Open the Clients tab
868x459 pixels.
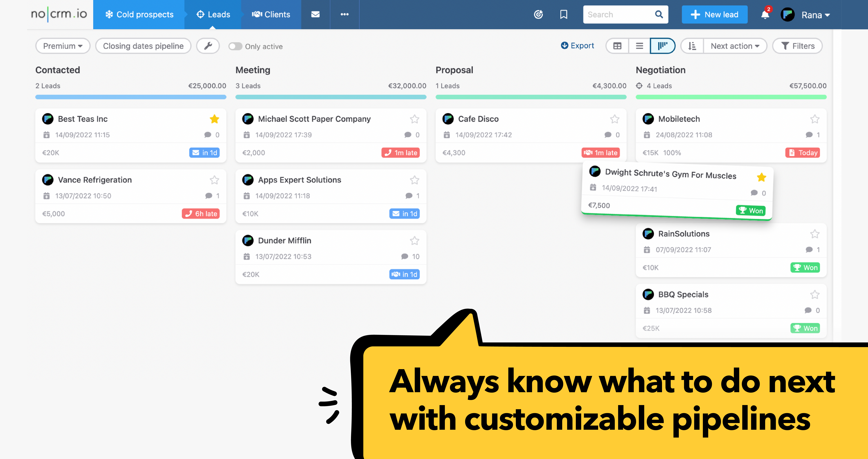pos(271,14)
